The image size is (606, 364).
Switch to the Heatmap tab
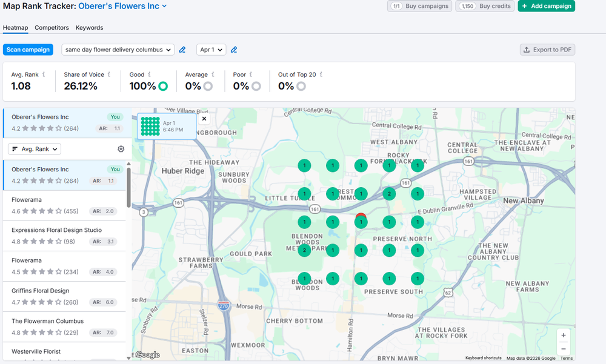tap(16, 28)
